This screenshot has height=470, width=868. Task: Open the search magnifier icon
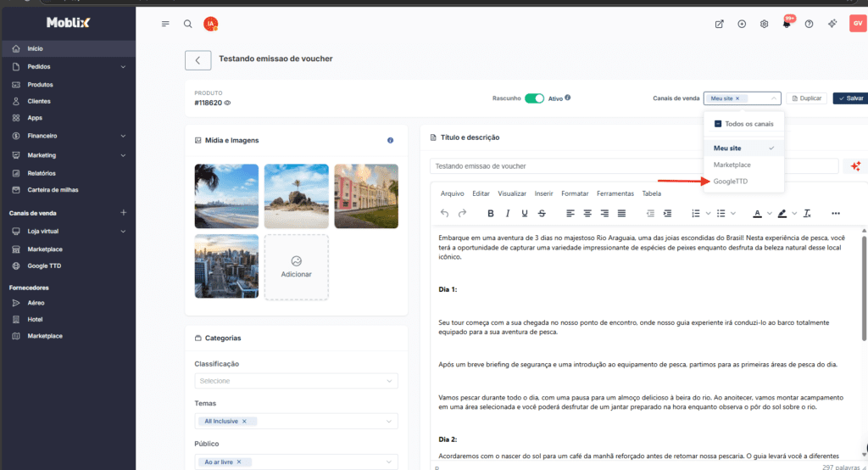pos(187,24)
